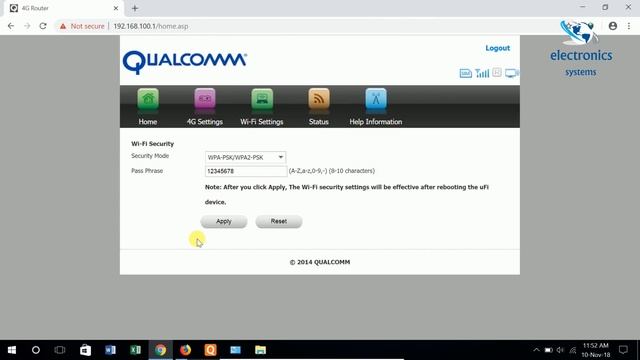Click the connected devices monitor icon

pyautogui.click(x=511, y=73)
